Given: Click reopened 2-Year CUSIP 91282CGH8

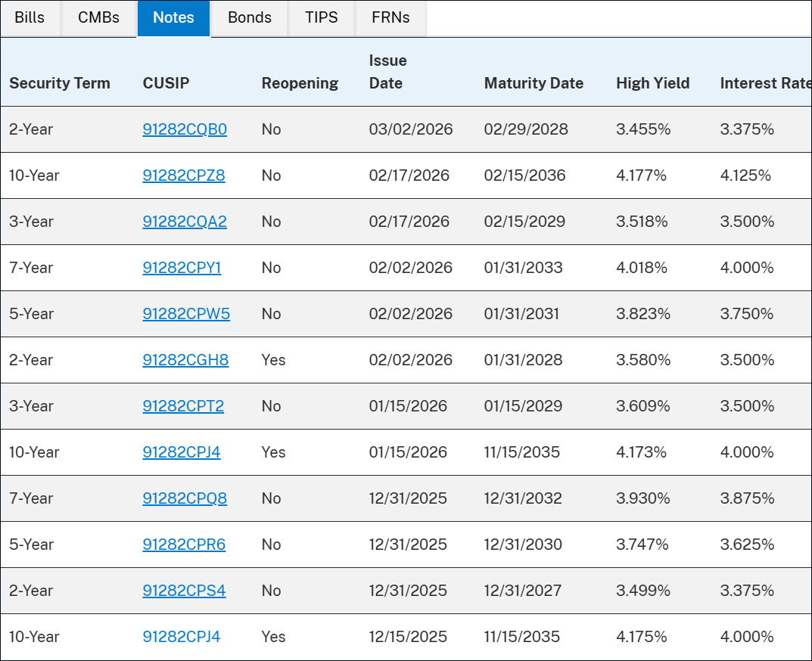Looking at the screenshot, I should tap(185, 360).
